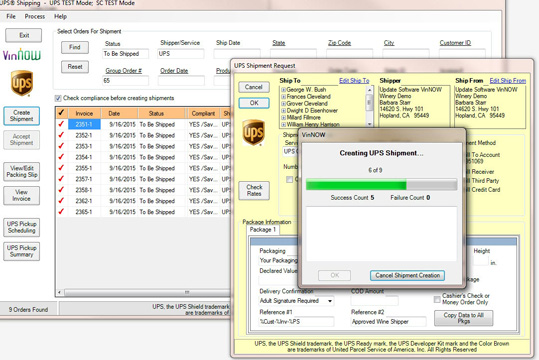Click the '9 Orders Found' status text
Screen dimensions: 539x360
coord(29,309)
